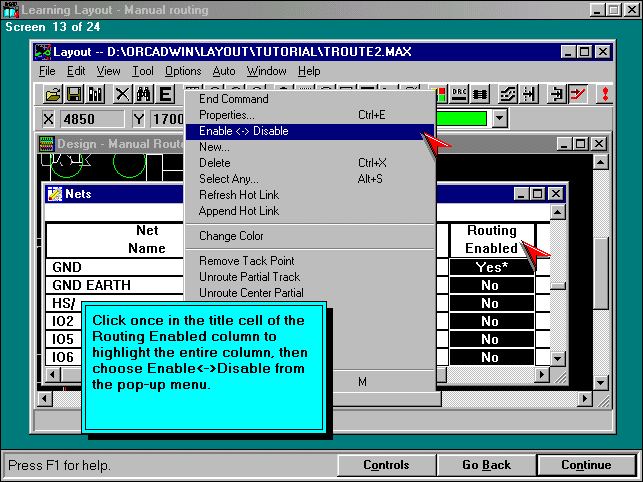Click the Delete X toolbar icon

coord(122,94)
